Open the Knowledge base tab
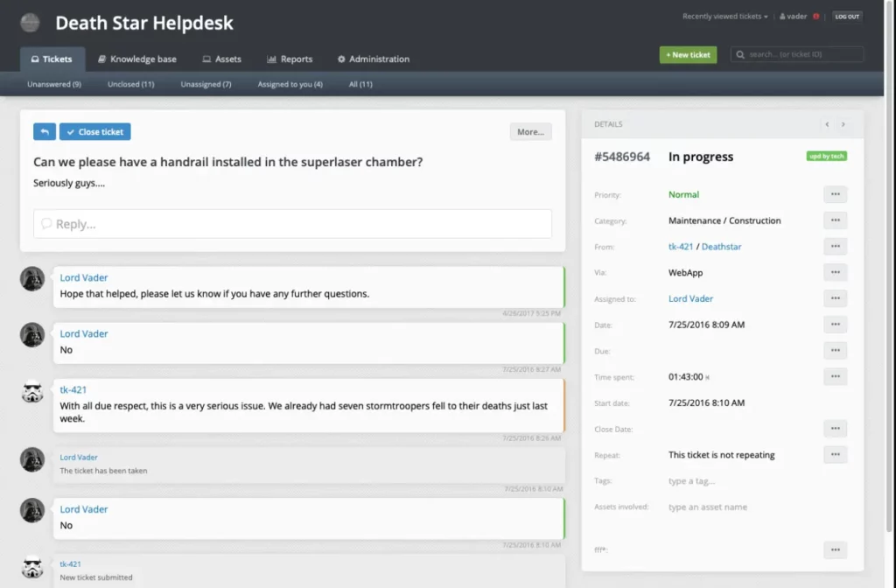896x588 pixels. point(137,59)
